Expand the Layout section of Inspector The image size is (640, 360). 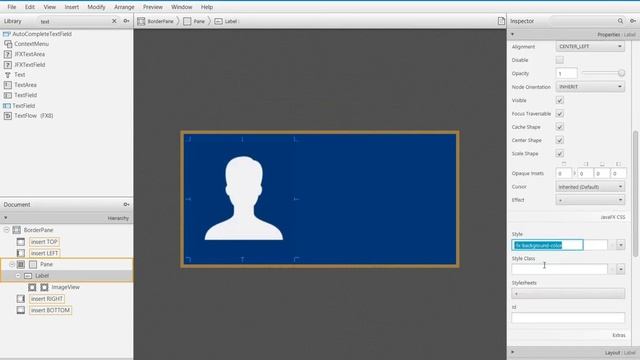pos(513,352)
